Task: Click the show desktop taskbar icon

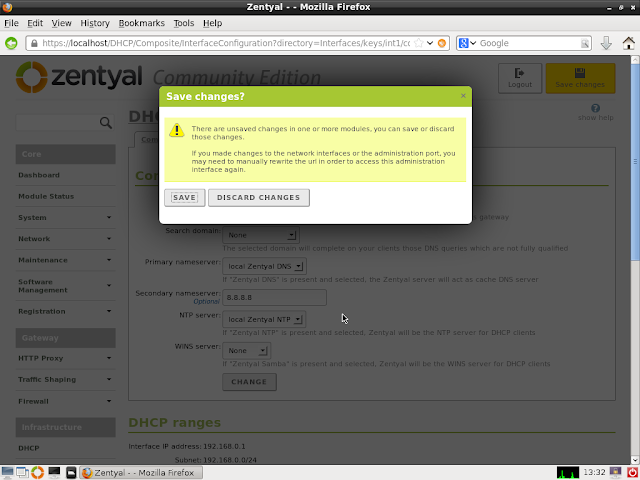Action: click(x=7, y=472)
